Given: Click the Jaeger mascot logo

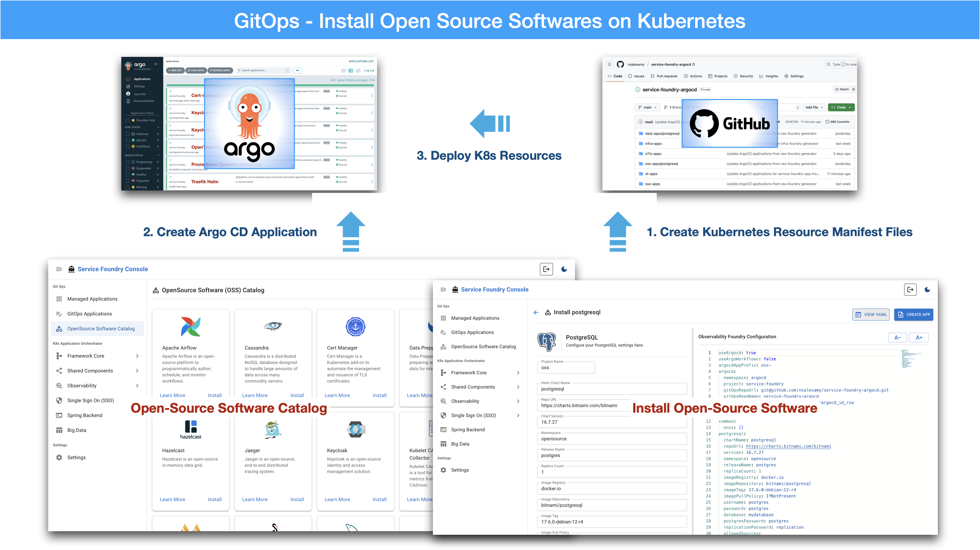Looking at the screenshot, I should click(273, 430).
